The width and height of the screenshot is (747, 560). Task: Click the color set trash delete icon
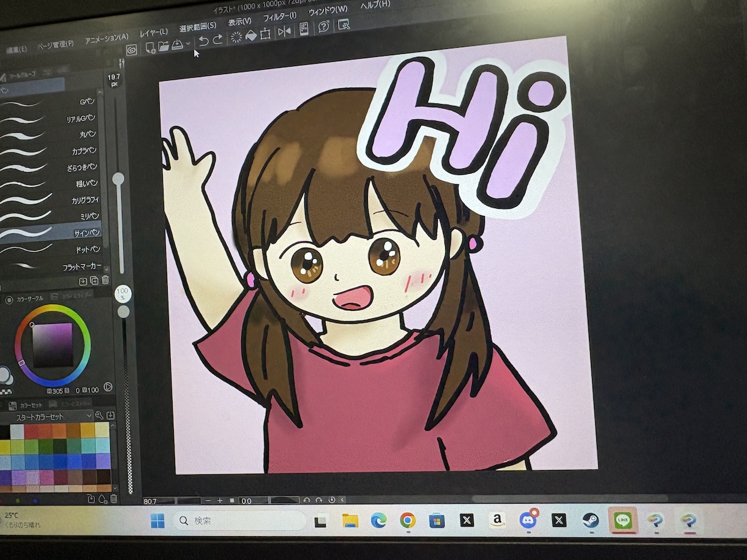coord(113,499)
